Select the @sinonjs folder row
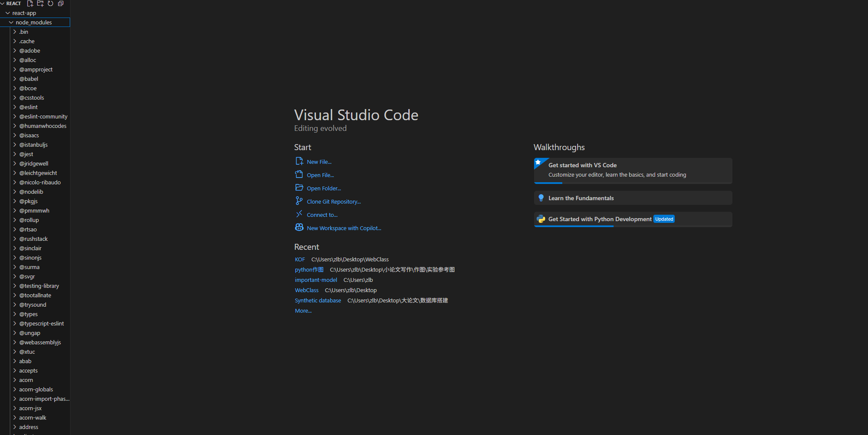Screen dimensions: 868x435 [35, 257]
